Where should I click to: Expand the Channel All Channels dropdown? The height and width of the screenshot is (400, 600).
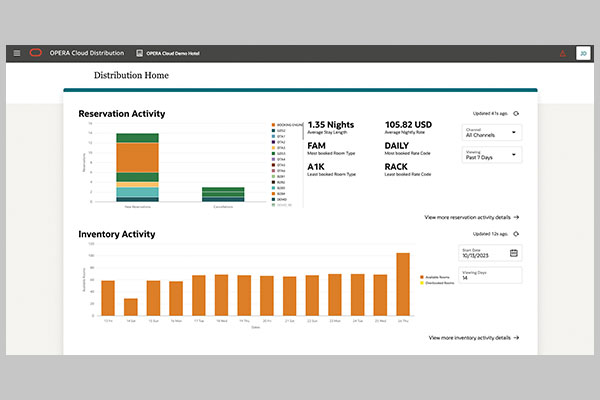click(x=492, y=132)
